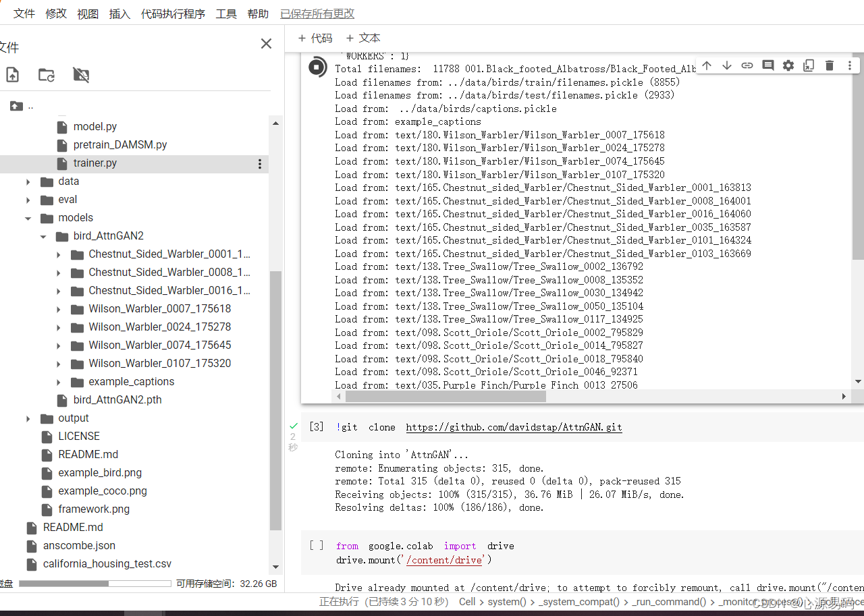The height and width of the screenshot is (616, 864).
Task: Delete the cell with trash icon
Action: 830,65
